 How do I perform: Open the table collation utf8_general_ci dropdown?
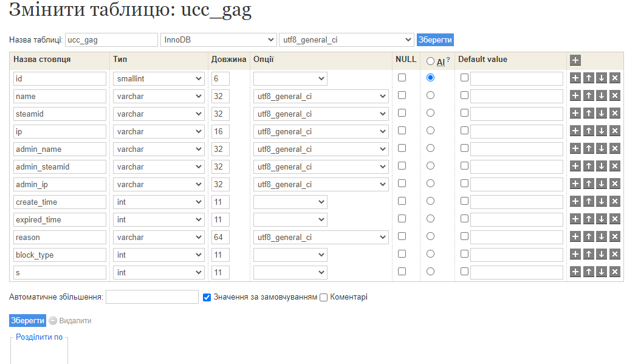point(346,40)
